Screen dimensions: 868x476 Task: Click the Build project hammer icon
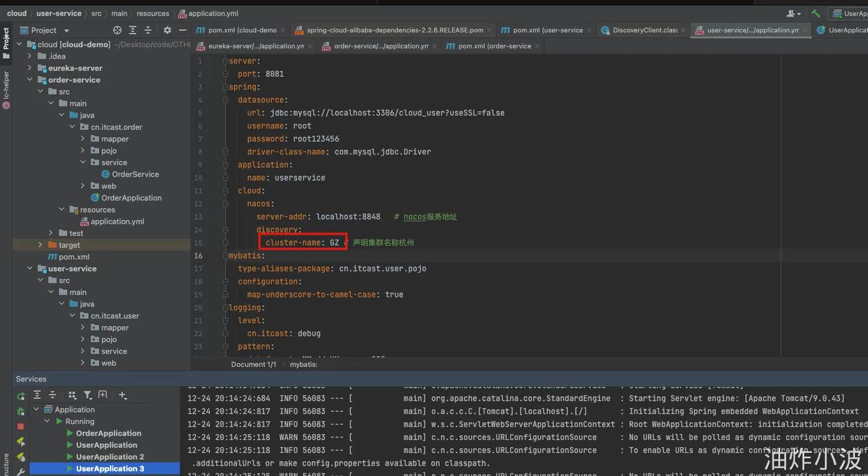point(816,13)
